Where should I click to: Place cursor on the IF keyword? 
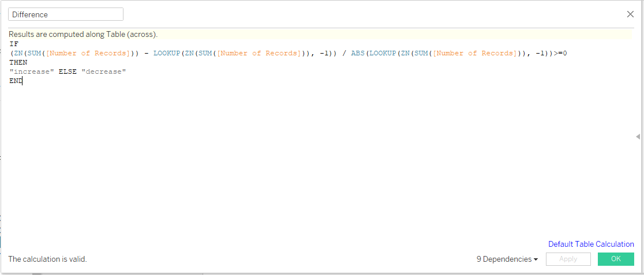point(14,44)
